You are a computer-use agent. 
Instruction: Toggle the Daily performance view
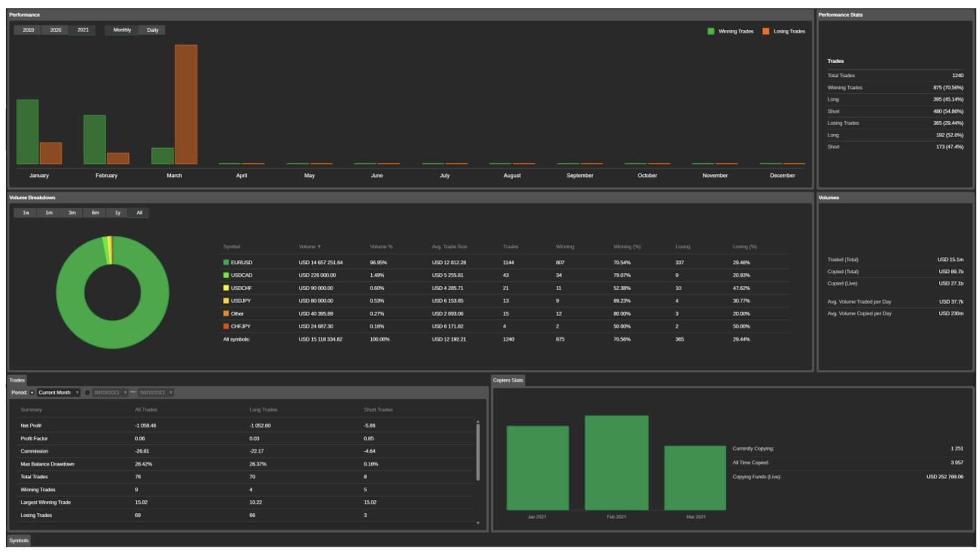152,30
